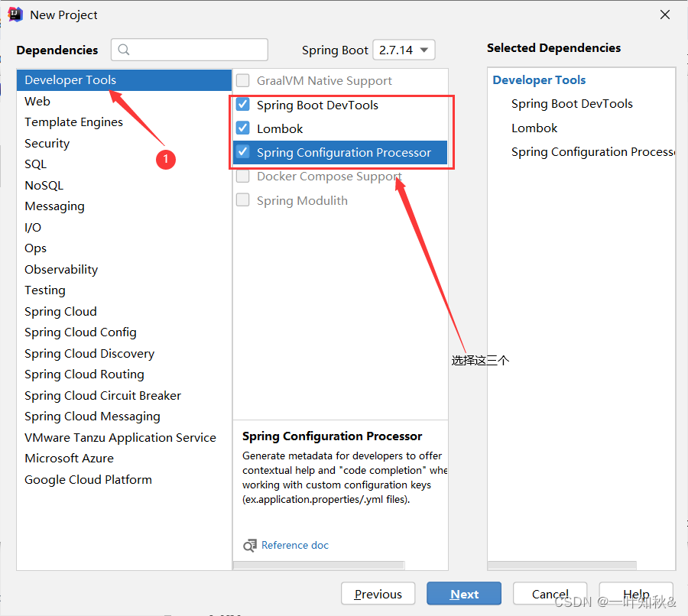Select Spring Boot DevTools in Selected Dependencies
The image size is (688, 616).
point(572,103)
